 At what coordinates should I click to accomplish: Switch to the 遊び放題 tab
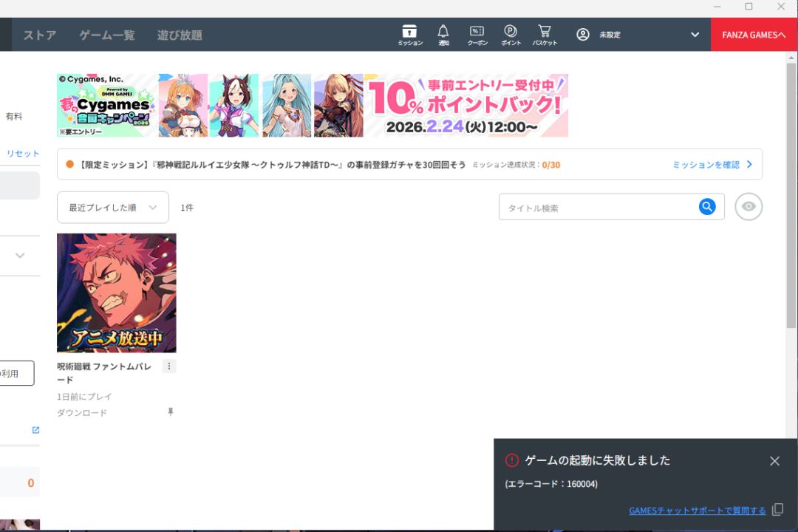point(180,35)
